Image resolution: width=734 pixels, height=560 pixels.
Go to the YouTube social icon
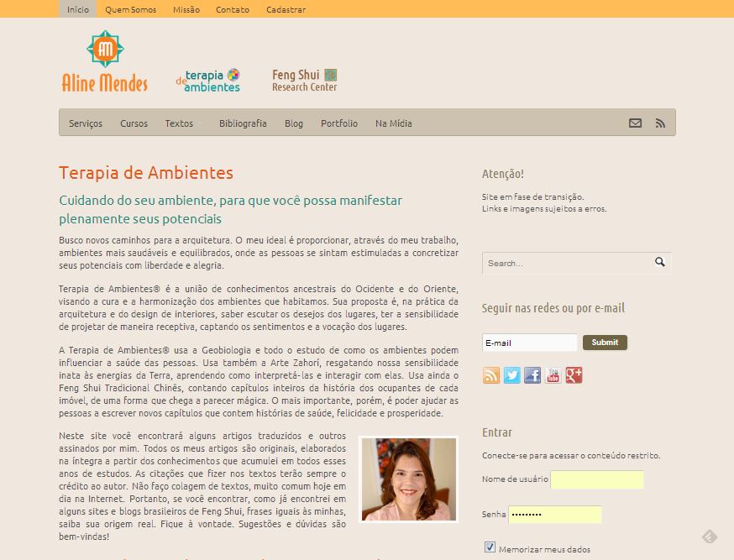pos(553,375)
